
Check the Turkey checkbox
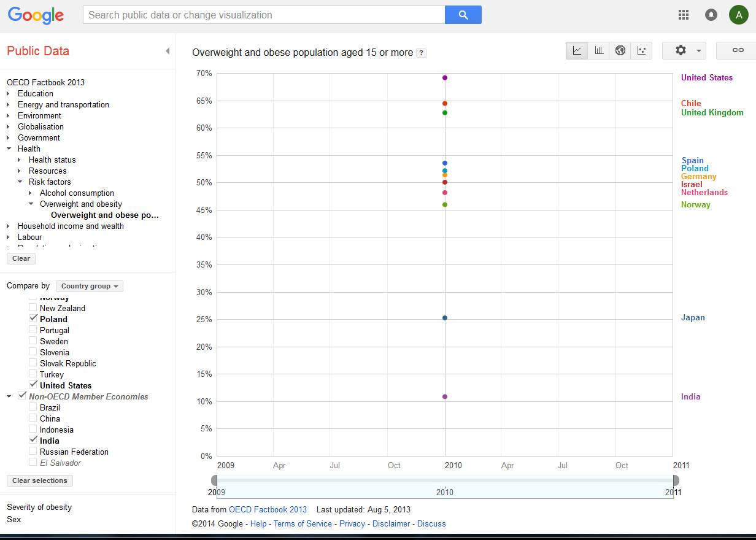(33, 374)
